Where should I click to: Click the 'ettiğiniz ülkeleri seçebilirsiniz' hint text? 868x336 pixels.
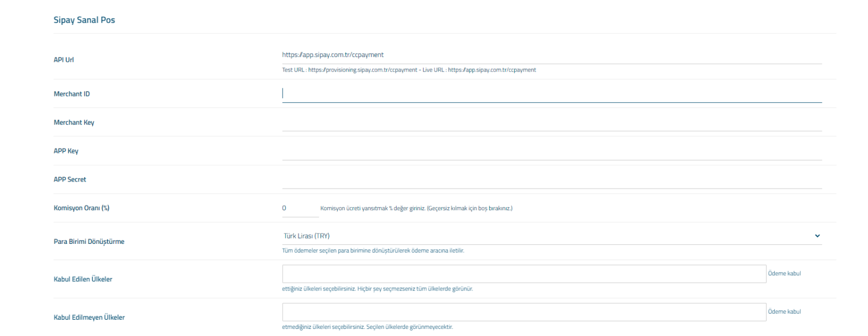pos(378,289)
